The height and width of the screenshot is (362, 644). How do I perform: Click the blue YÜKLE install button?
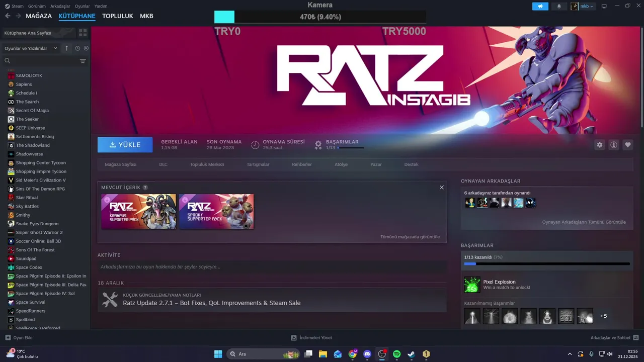point(125,145)
